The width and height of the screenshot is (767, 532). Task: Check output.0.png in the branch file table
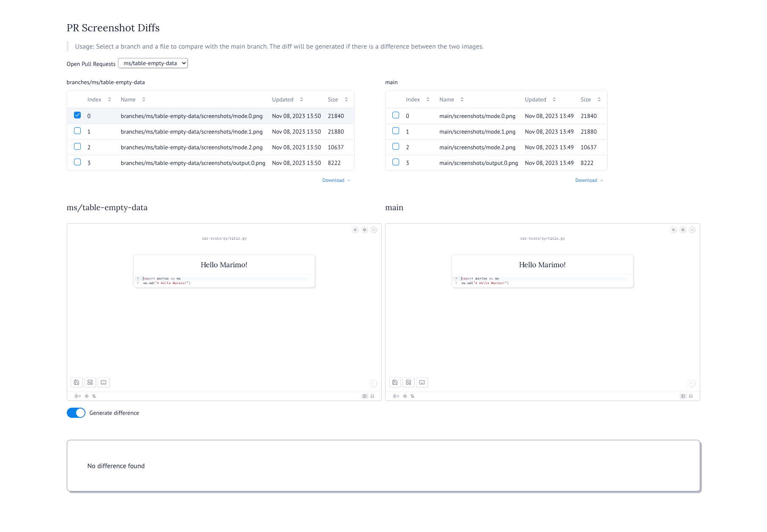tap(77, 162)
